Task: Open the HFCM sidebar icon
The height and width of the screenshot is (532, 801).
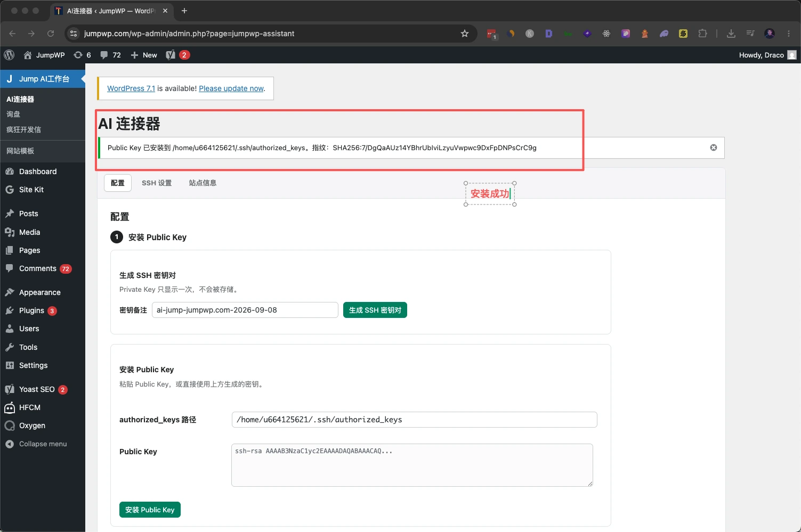Action: pyautogui.click(x=10, y=407)
